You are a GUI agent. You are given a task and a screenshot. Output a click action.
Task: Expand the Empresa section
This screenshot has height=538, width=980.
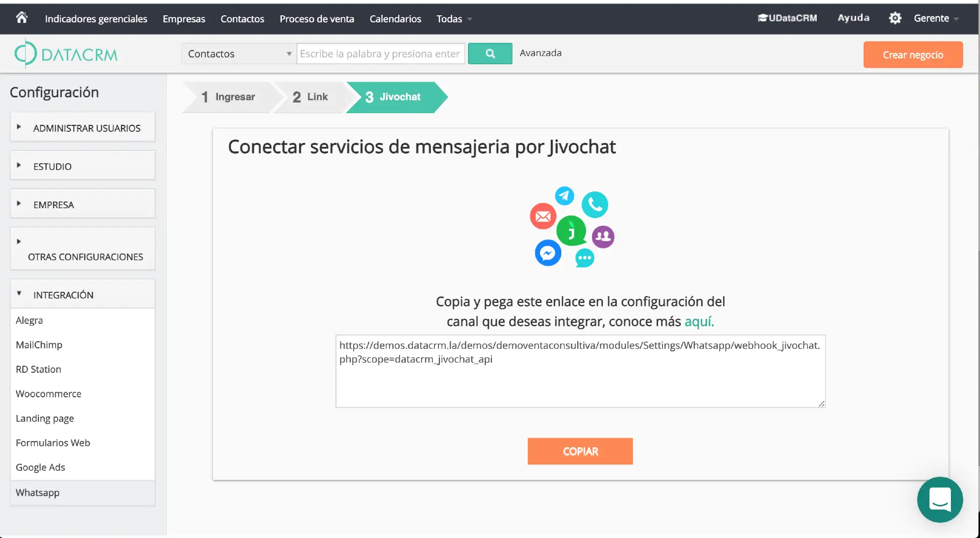(83, 203)
